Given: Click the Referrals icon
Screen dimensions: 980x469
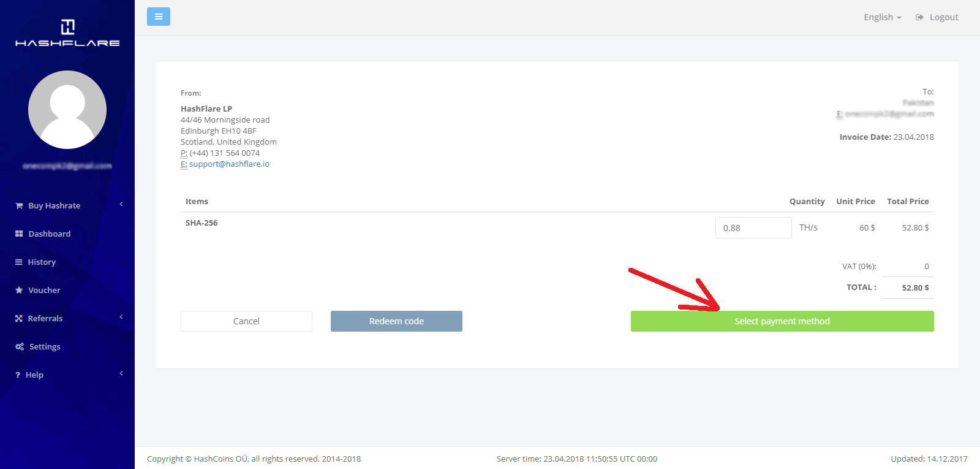Looking at the screenshot, I should coord(19,318).
